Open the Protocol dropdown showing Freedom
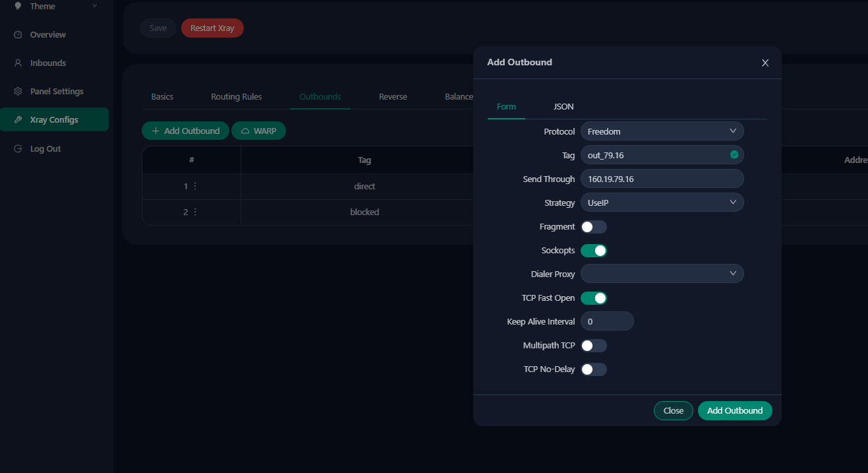 click(x=662, y=131)
